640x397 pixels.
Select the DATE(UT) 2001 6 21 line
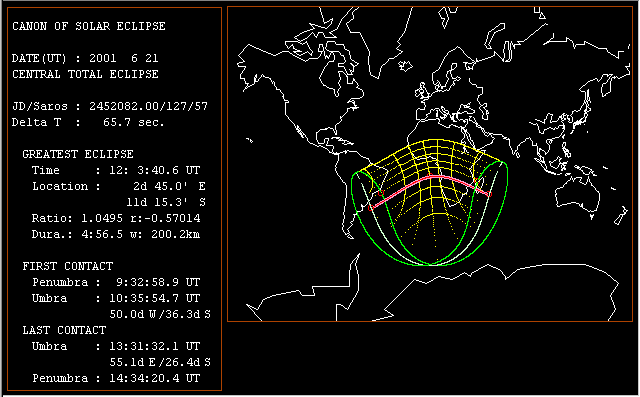tap(85, 58)
